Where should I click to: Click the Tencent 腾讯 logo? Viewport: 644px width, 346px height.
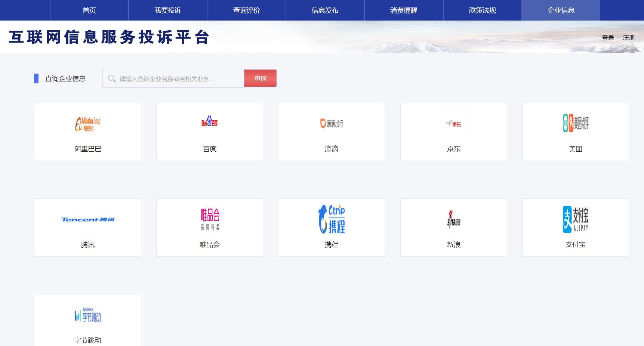[87, 219]
